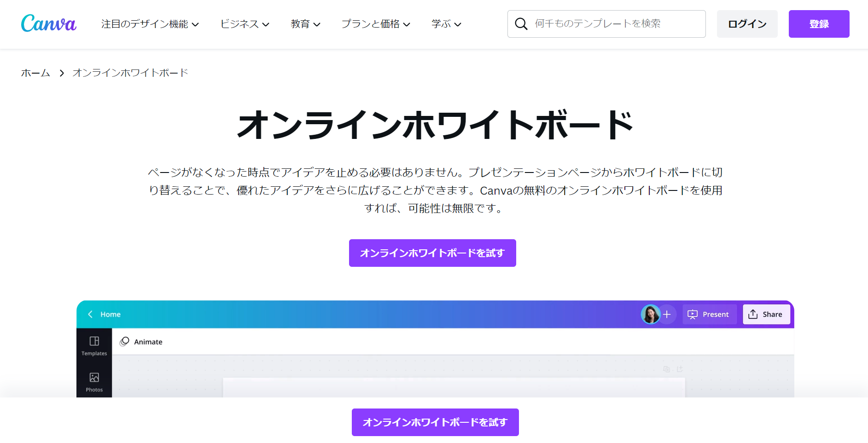Click the ログイン button

[x=746, y=24]
